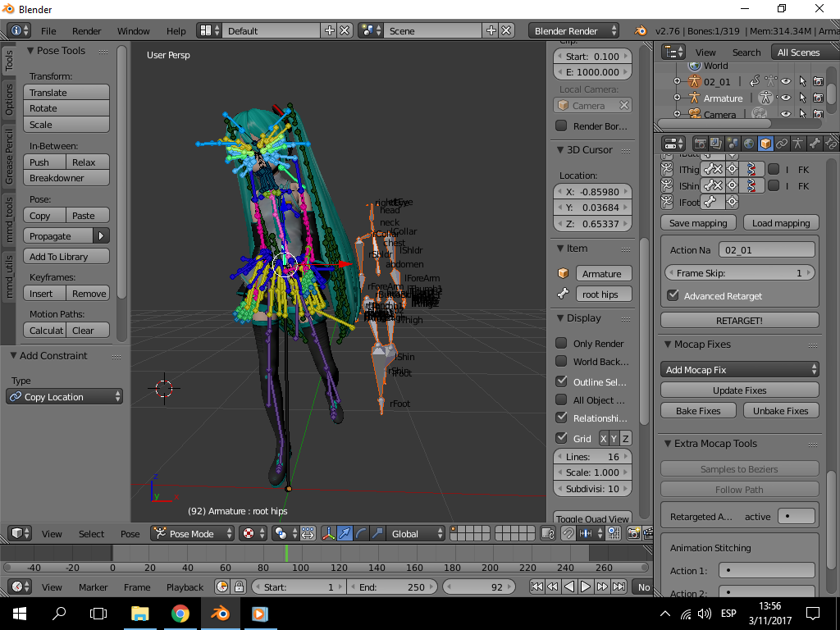Click the RETARGET! button
Viewport: 840px width, 630px height.
739,321
